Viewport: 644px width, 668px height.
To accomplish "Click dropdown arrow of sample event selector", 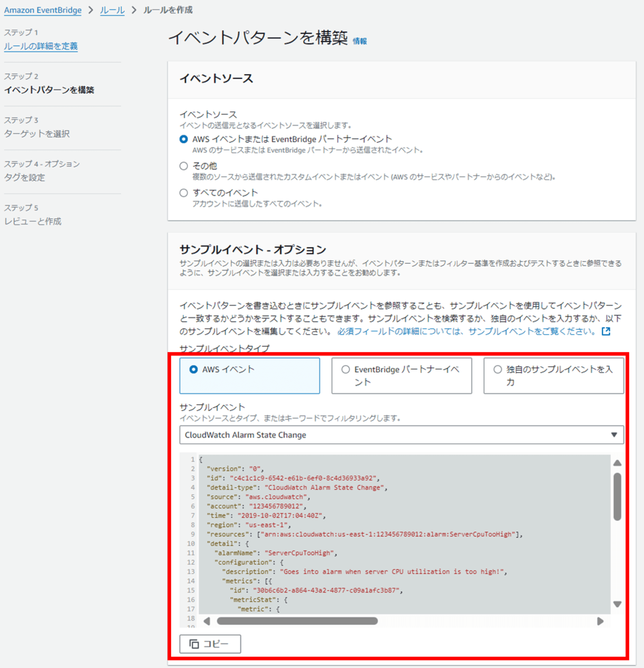I will pos(614,435).
